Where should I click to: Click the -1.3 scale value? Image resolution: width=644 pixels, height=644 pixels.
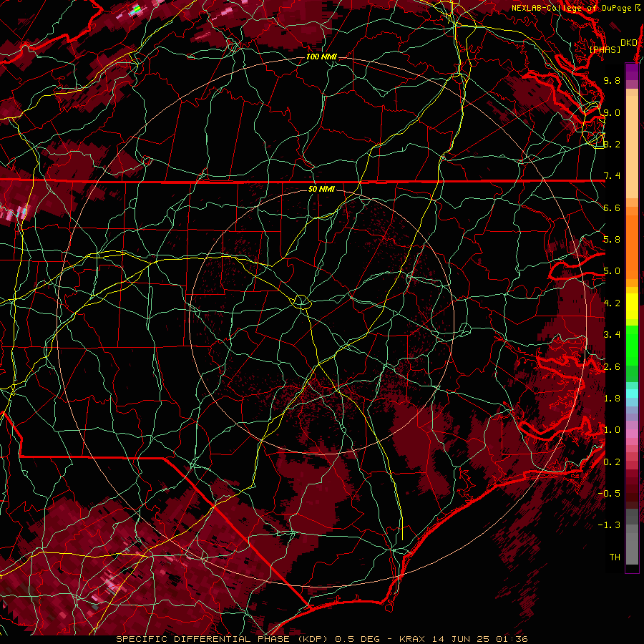coord(610,525)
